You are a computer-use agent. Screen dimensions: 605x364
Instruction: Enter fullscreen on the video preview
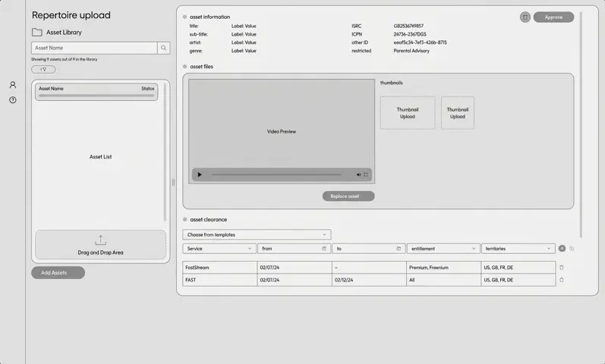click(x=366, y=174)
